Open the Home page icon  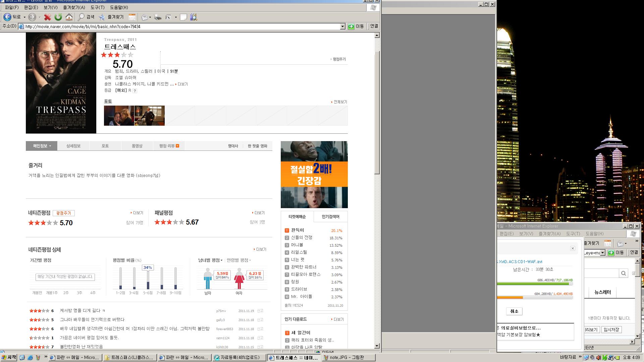click(69, 17)
